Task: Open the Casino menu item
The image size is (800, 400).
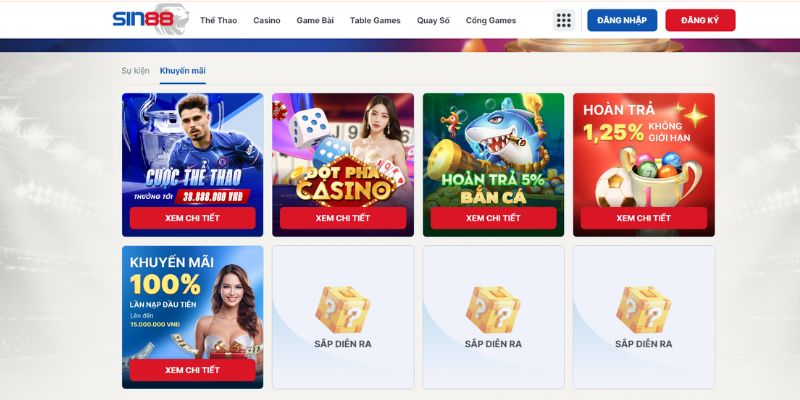Action: (x=267, y=20)
